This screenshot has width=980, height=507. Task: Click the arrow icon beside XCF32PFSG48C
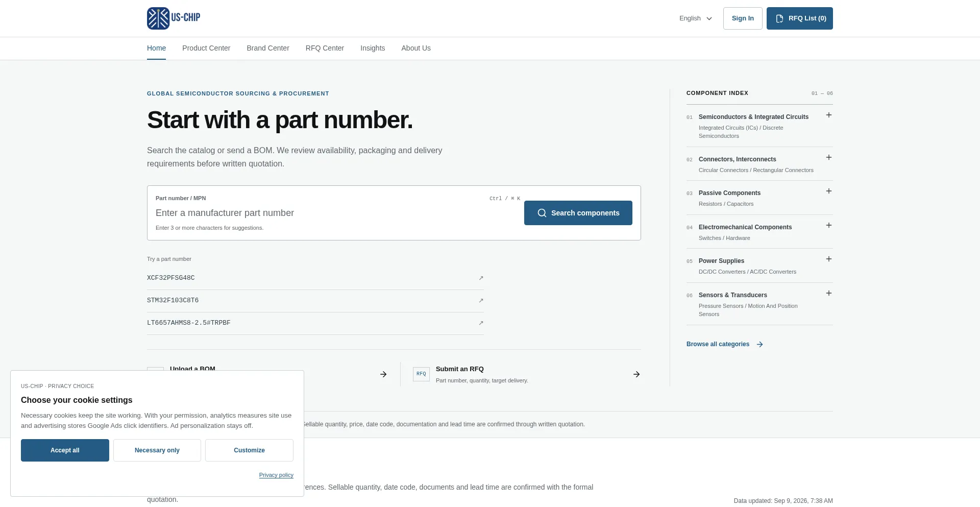coord(481,278)
